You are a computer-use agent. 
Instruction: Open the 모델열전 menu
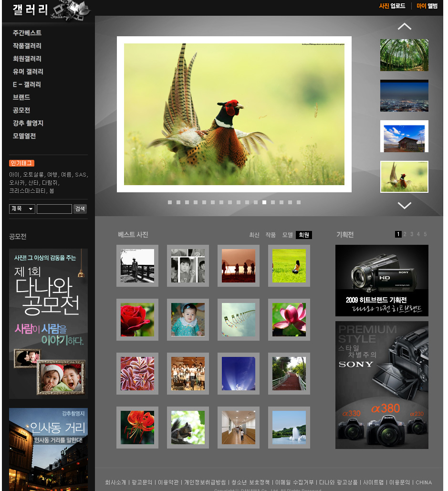click(24, 136)
